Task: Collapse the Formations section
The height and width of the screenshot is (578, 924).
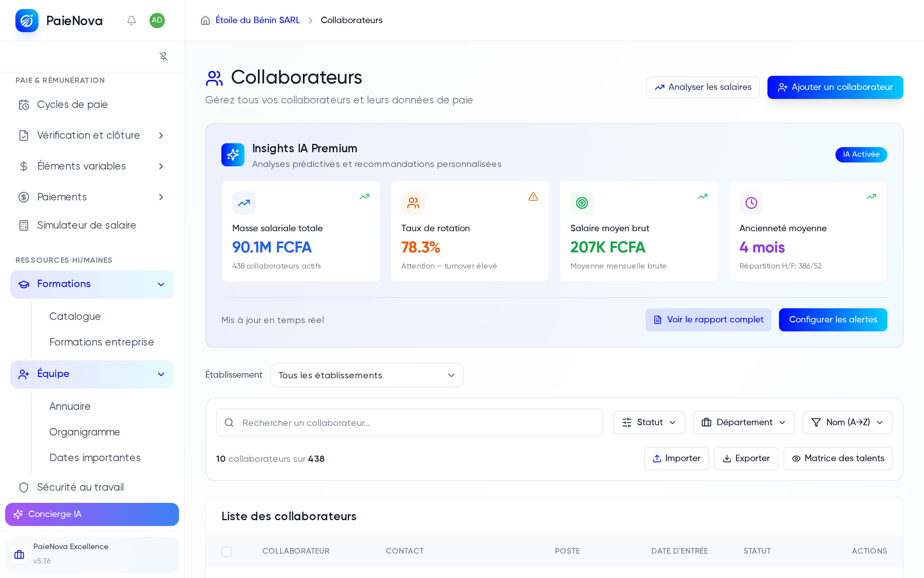Action: [161, 285]
